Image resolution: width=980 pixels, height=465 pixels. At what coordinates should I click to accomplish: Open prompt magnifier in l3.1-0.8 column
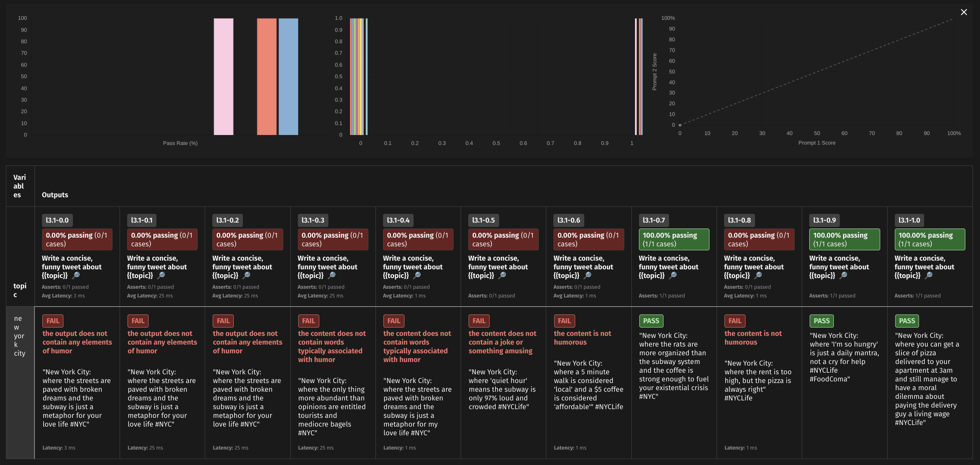point(758,275)
